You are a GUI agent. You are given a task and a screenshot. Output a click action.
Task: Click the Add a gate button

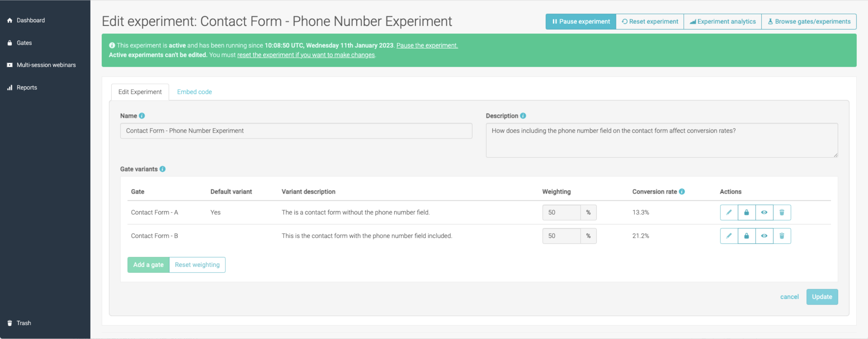[148, 265]
